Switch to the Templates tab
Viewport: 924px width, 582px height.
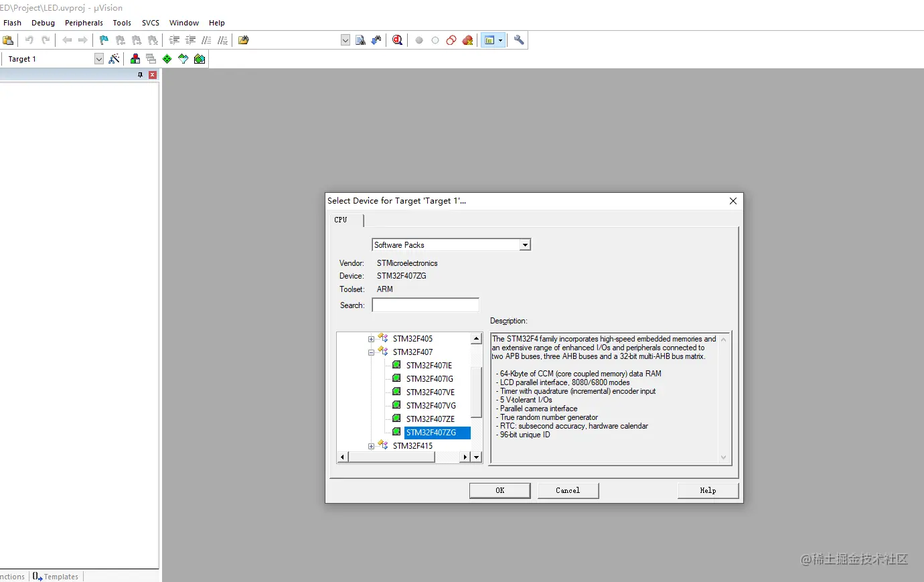(x=56, y=577)
